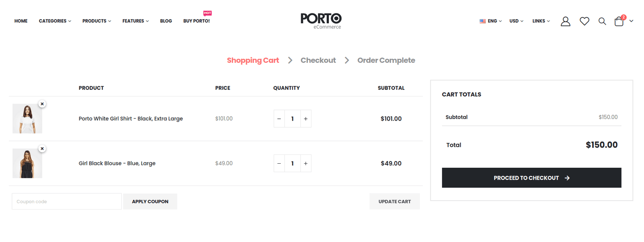
Task: Open the Girl Black Blouse product thumbnail
Action: [x=27, y=163]
